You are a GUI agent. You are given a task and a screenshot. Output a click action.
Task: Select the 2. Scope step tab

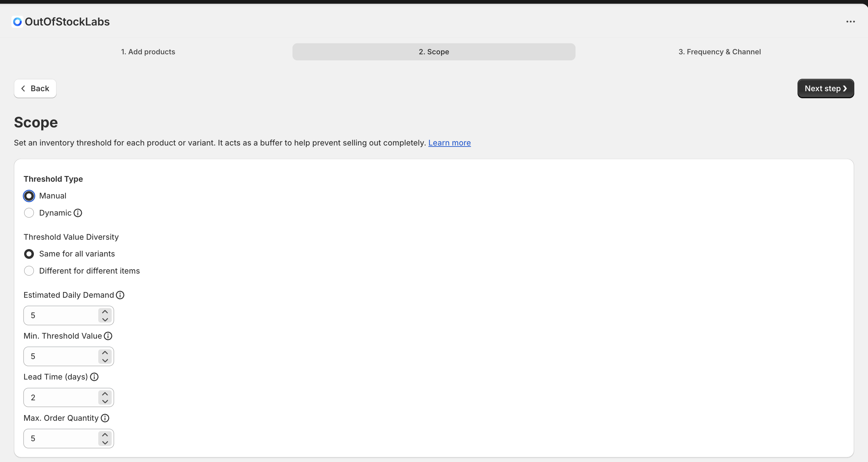[434, 52]
